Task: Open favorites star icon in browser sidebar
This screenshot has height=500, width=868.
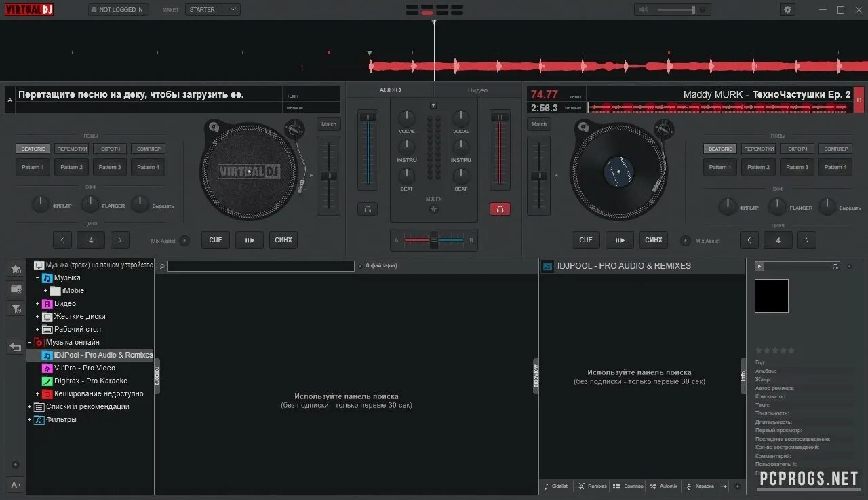Action: pos(16,269)
